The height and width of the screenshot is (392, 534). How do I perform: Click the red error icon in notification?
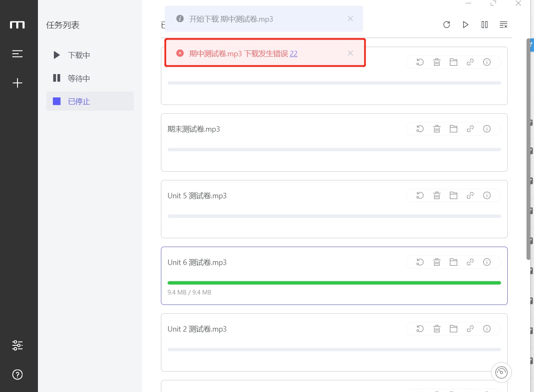pos(180,53)
